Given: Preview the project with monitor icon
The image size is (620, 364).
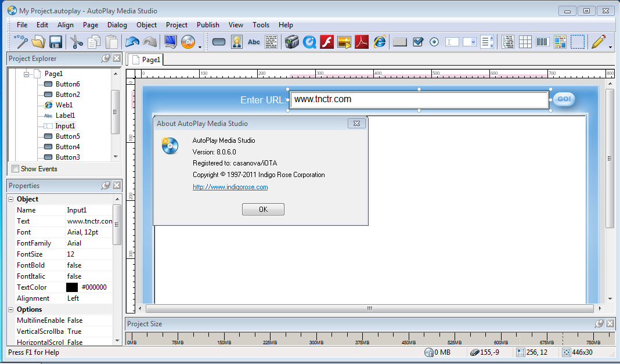Looking at the screenshot, I should coord(171,41).
